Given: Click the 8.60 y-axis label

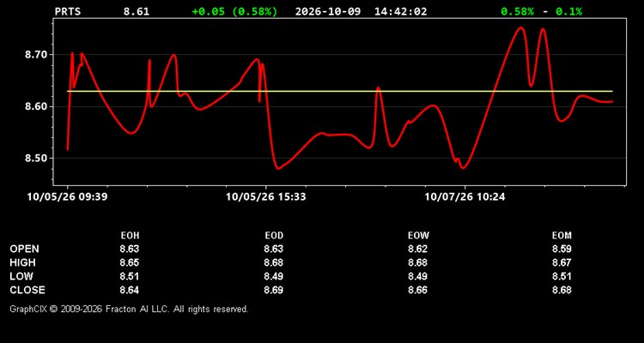Looking at the screenshot, I should click(x=37, y=106).
